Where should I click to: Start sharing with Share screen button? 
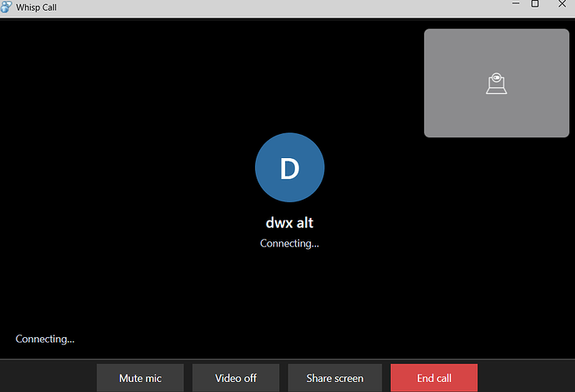click(x=335, y=378)
